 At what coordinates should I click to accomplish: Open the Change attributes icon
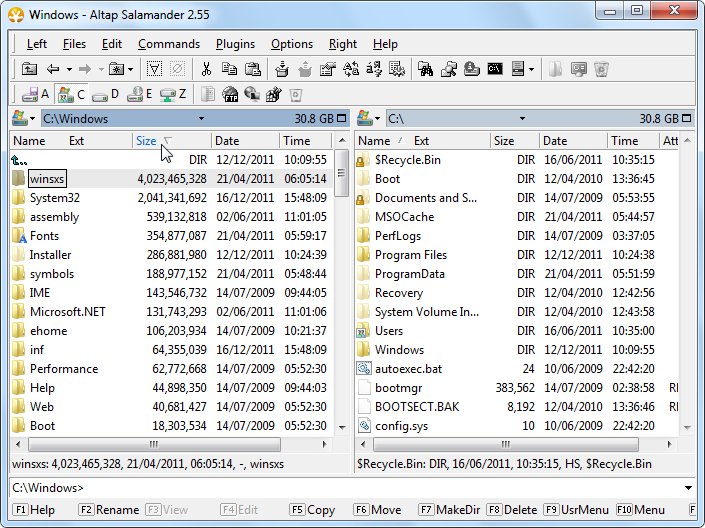click(x=328, y=69)
